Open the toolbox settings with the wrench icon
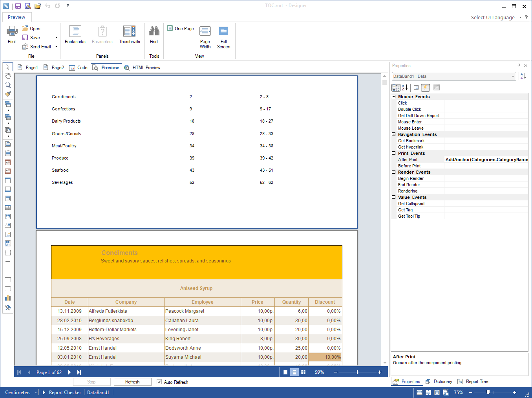This screenshot has width=532, height=398. (7, 308)
